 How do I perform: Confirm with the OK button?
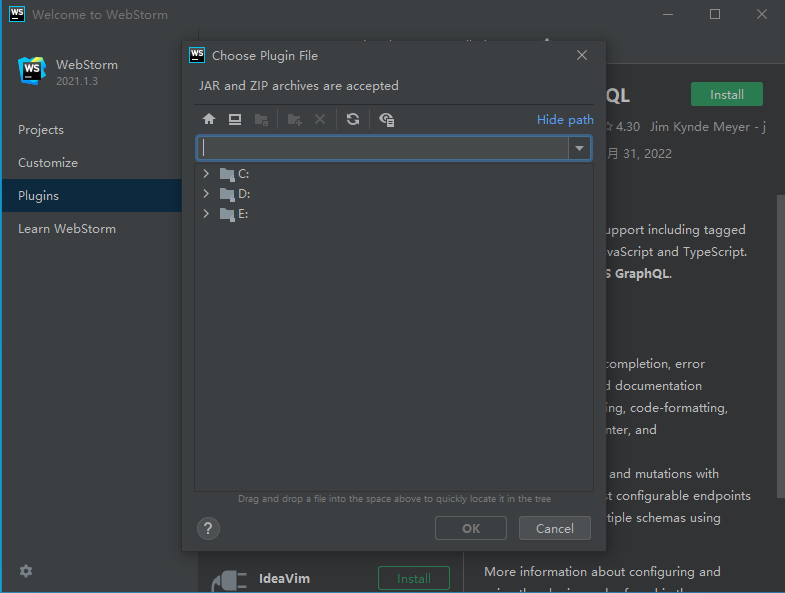(471, 528)
